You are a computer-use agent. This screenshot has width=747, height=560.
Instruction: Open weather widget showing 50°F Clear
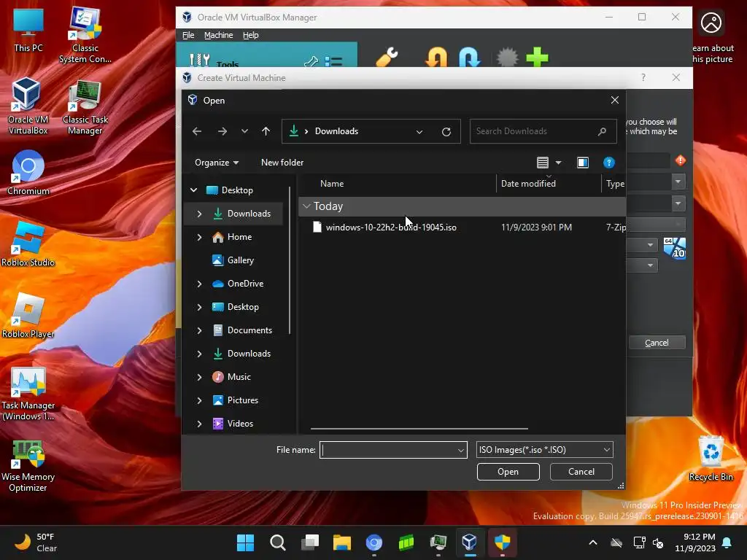(36, 542)
